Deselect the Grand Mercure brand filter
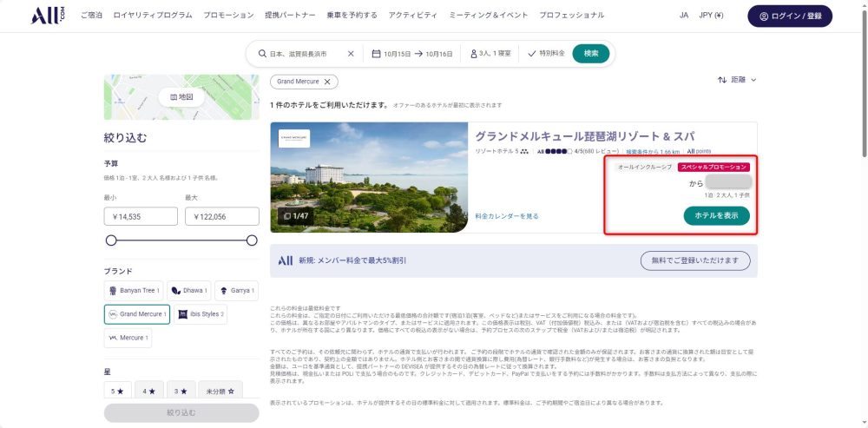 [137, 314]
